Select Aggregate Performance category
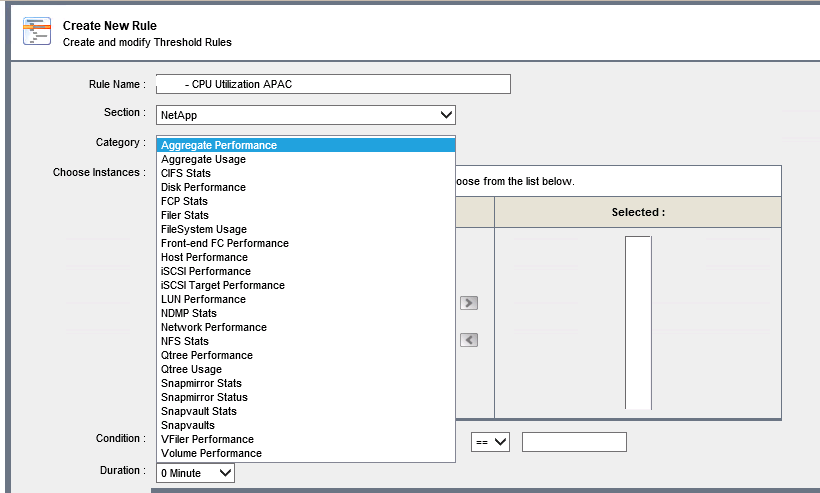This screenshot has width=820, height=493. [x=306, y=145]
